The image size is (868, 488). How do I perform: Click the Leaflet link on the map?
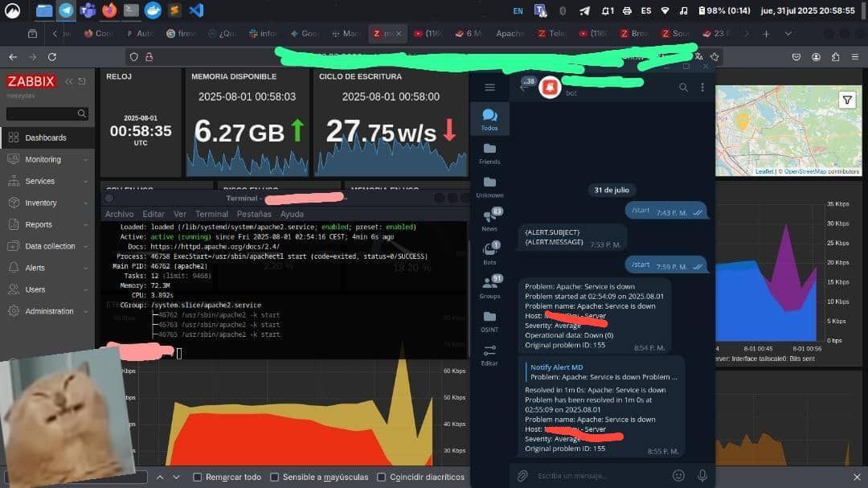click(764, 172)
